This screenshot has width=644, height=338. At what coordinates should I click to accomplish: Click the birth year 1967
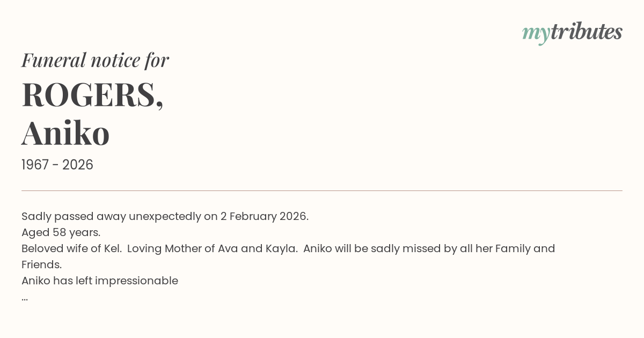click(35, 165)
